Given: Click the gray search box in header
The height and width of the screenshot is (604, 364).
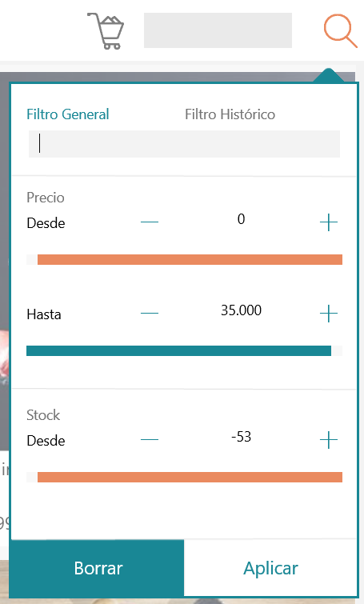Looking at the screenshot, I should 218,30.
